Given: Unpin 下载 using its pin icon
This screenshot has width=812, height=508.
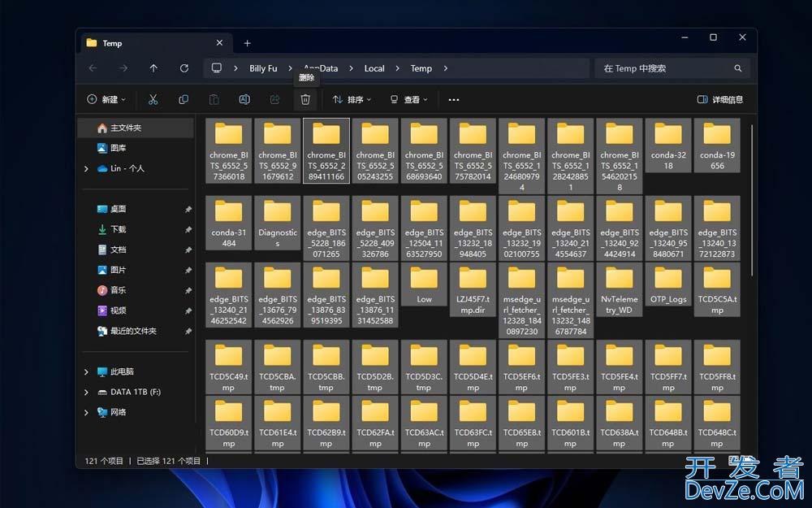Looking at the screenshot, I should click(188, 230).
